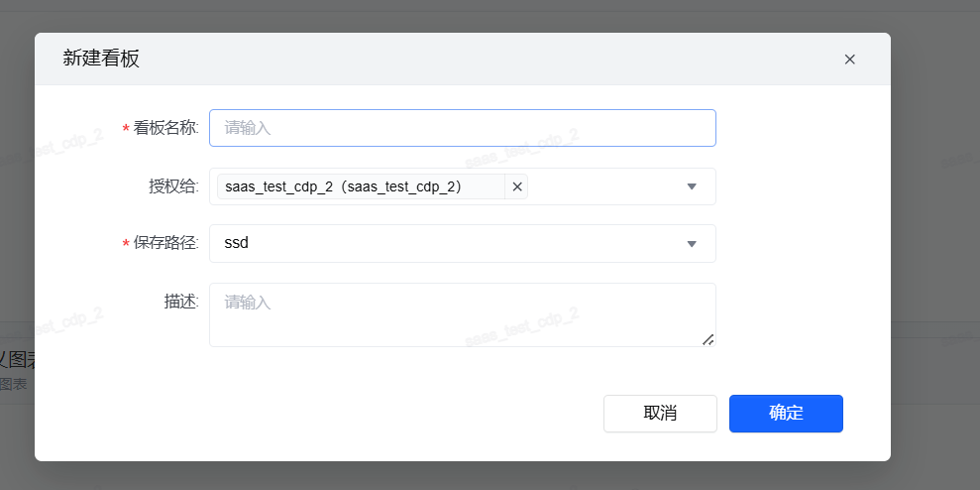Click the 看板名称 field label
The width and height of the screenshot is (980, 490).
point(165,128)
